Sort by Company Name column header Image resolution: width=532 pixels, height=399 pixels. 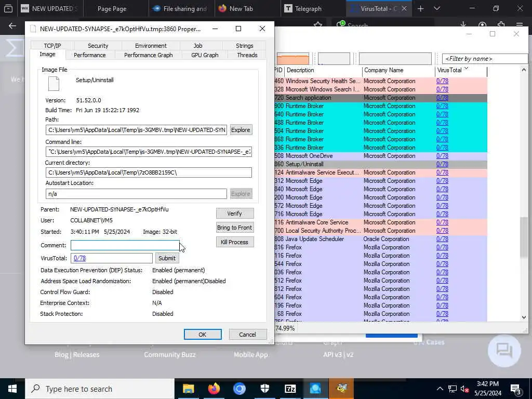398,70
